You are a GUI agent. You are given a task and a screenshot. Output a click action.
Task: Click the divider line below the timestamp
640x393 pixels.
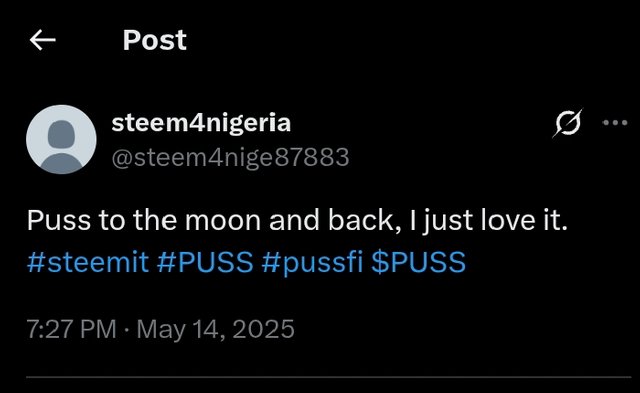329,377
